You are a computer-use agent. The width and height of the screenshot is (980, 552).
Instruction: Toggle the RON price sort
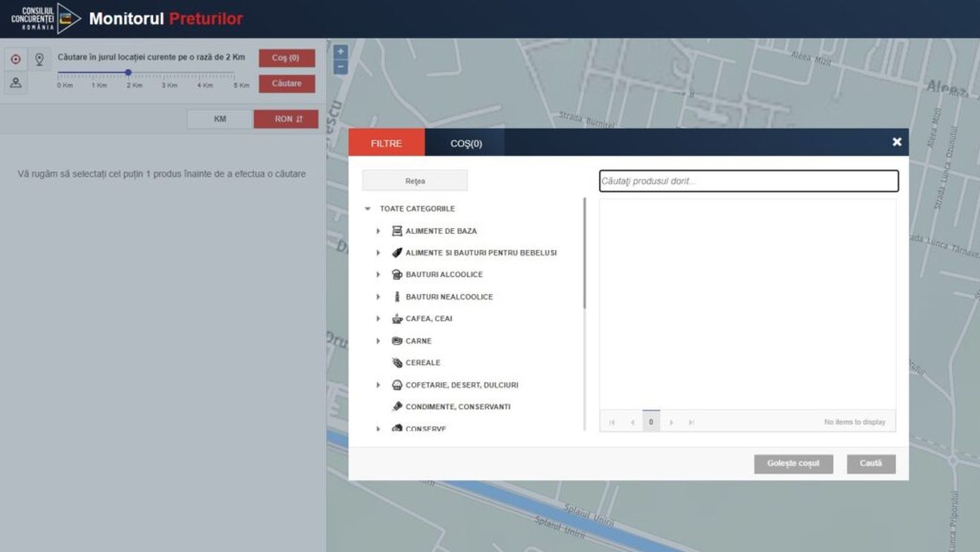click(x=286, y=119)
